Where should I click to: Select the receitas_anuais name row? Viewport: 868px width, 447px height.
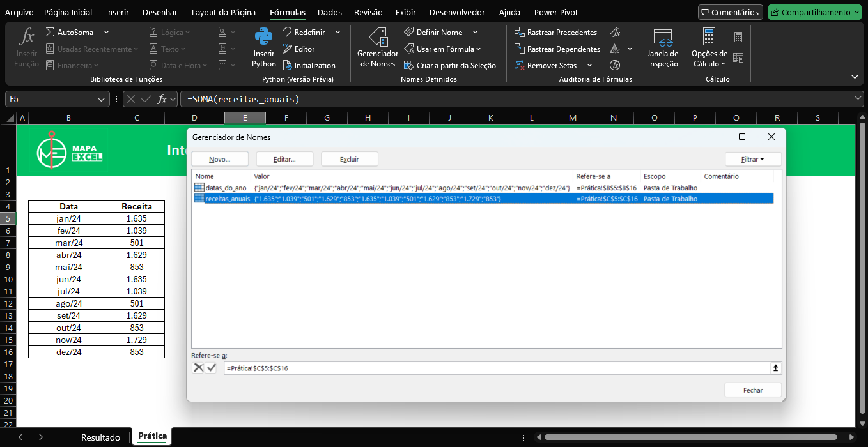[483, 199]
